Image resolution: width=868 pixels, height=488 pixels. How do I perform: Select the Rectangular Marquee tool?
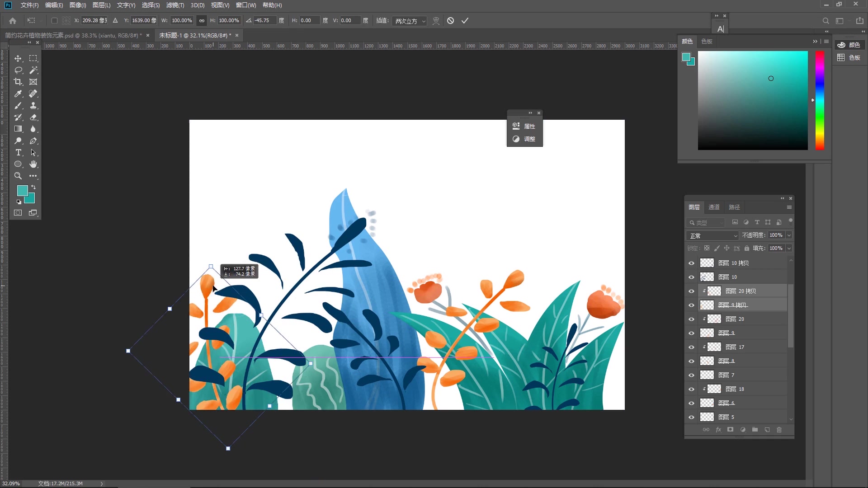33,58
